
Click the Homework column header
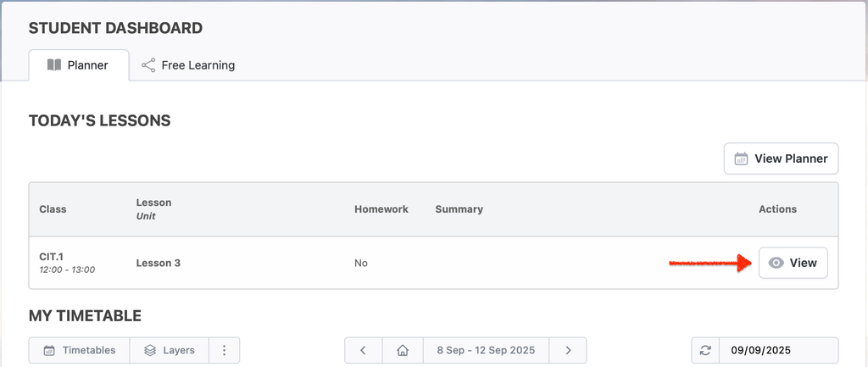tap(381, 209)
